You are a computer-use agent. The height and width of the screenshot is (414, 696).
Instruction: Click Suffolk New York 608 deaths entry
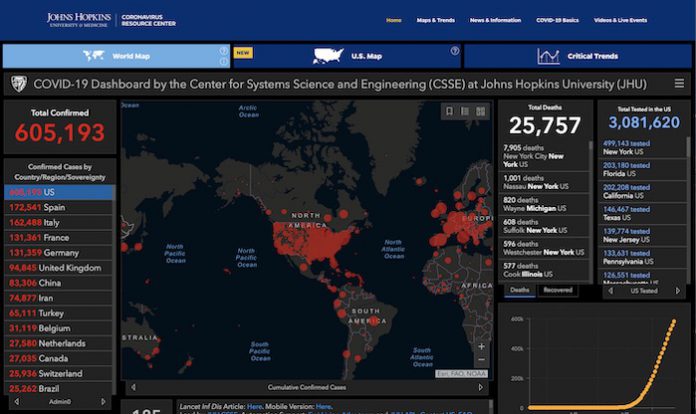pyautogui.click(x=544, y=226)
